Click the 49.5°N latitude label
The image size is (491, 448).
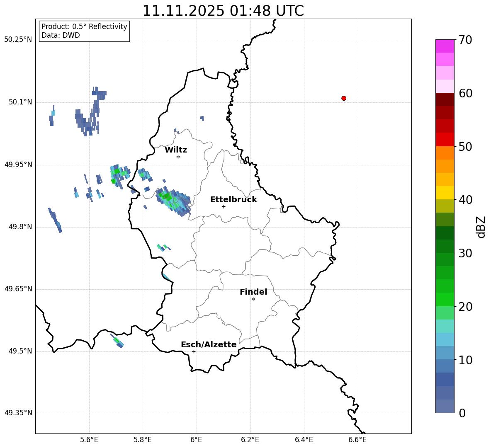[x=20, y=351]
